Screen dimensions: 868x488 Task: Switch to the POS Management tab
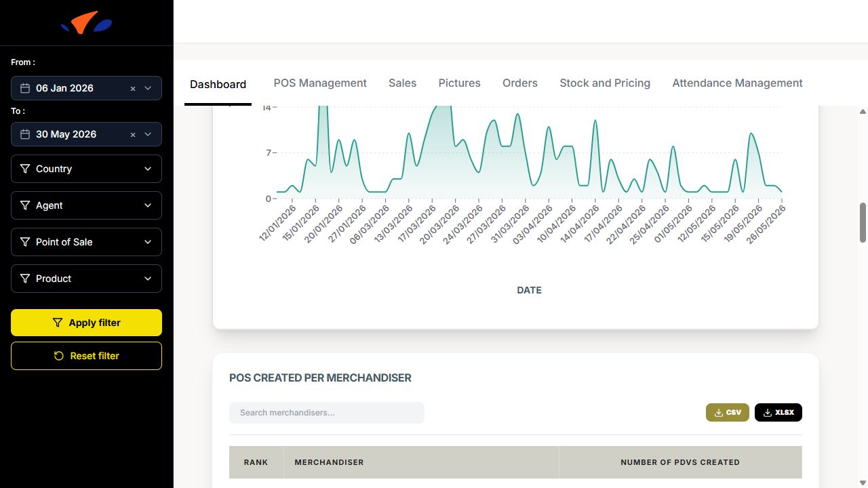click(x=320, y=83)
